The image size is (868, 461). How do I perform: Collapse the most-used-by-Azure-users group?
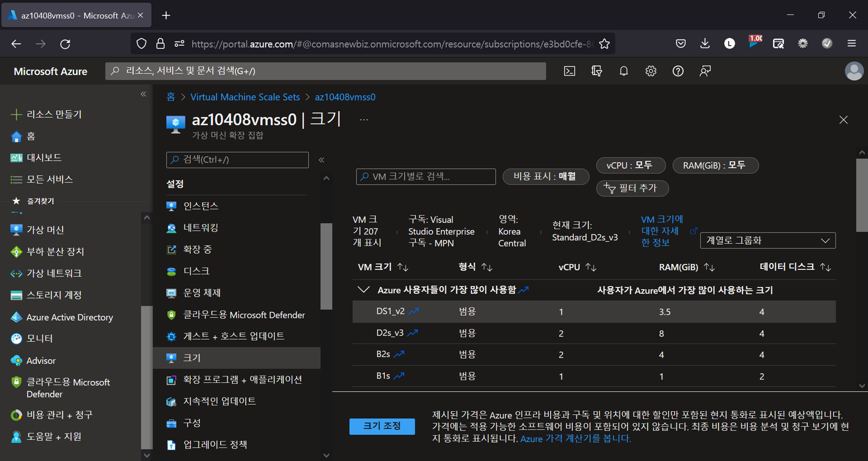point(363,290)
